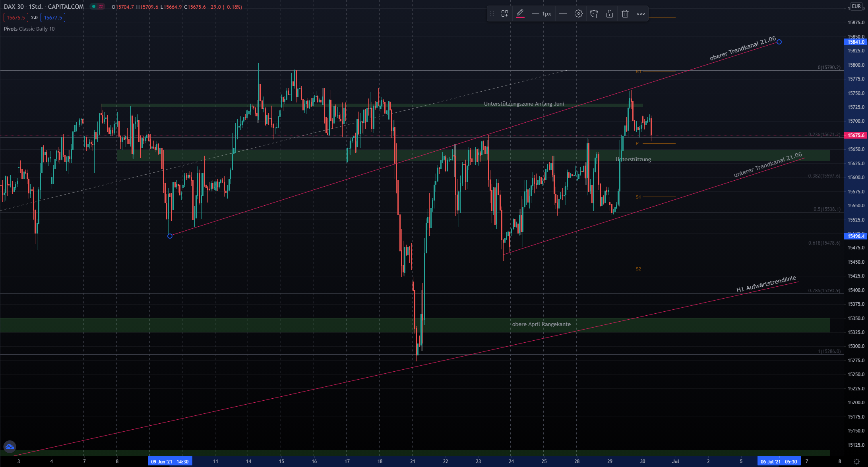Open chart settings gear at bottom right
Viewport: 868px width, 467px height.
(856, 461)
